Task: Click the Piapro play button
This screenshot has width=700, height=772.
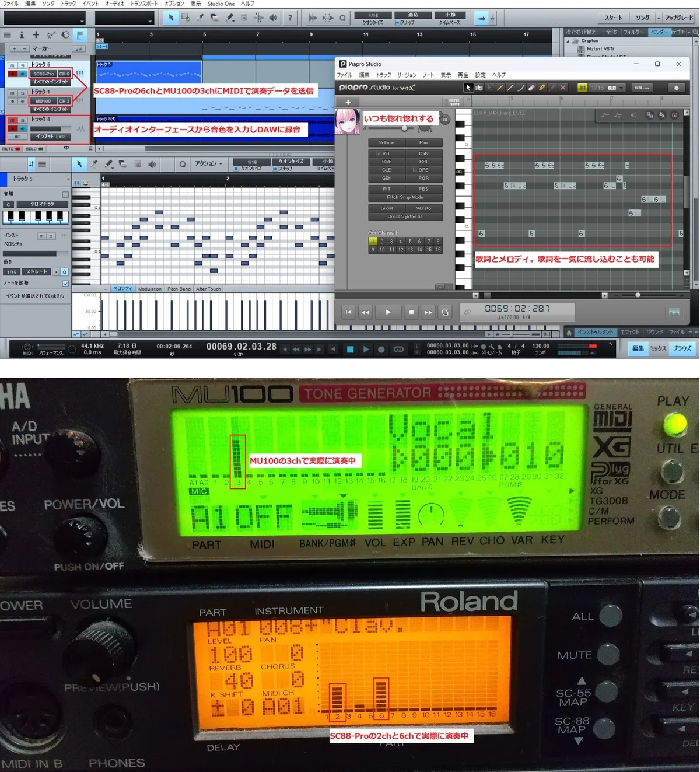Action: point(388,312)
